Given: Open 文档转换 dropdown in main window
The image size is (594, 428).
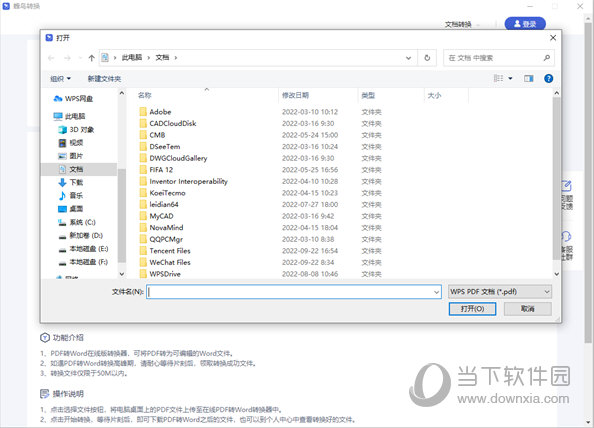Looking at the screenshot, I should click(462, 25).
